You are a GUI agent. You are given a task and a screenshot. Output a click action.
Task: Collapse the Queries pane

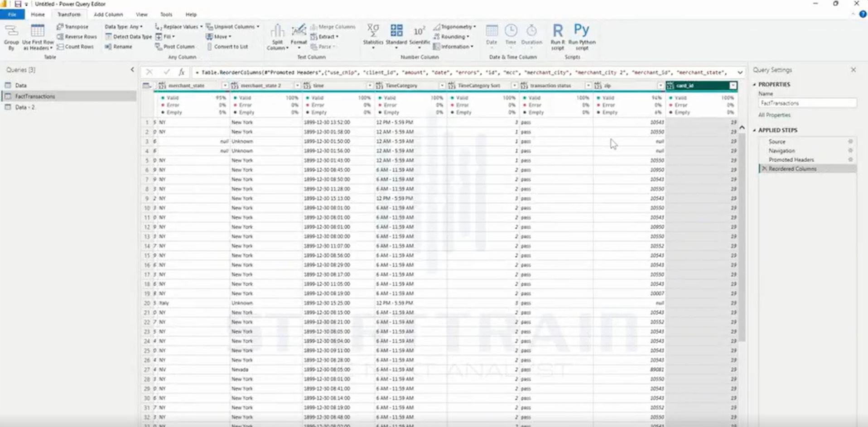[132, 70]
